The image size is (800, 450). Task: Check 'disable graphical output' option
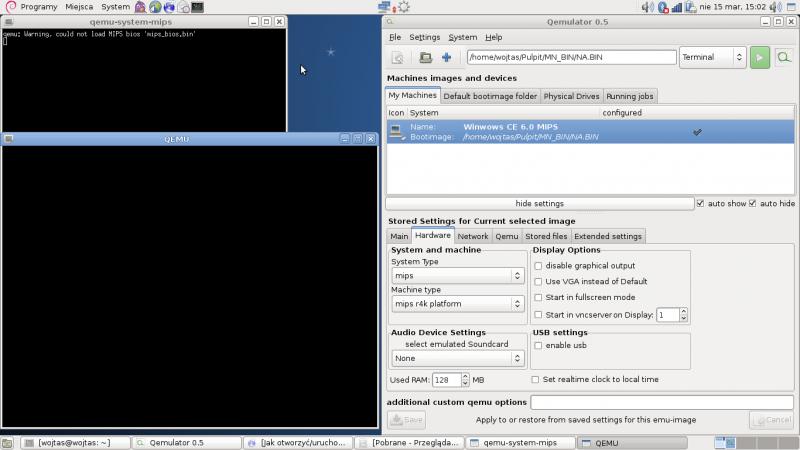pos(538,266)
